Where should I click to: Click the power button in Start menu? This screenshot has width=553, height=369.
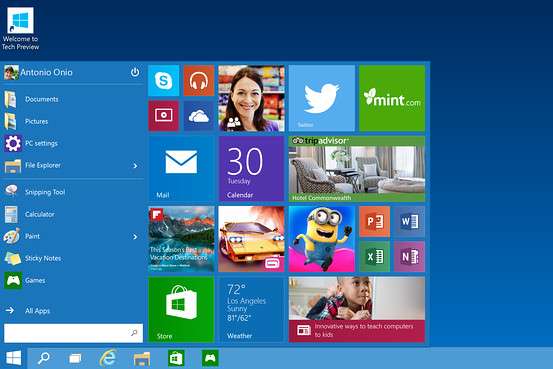coord(135,72)
